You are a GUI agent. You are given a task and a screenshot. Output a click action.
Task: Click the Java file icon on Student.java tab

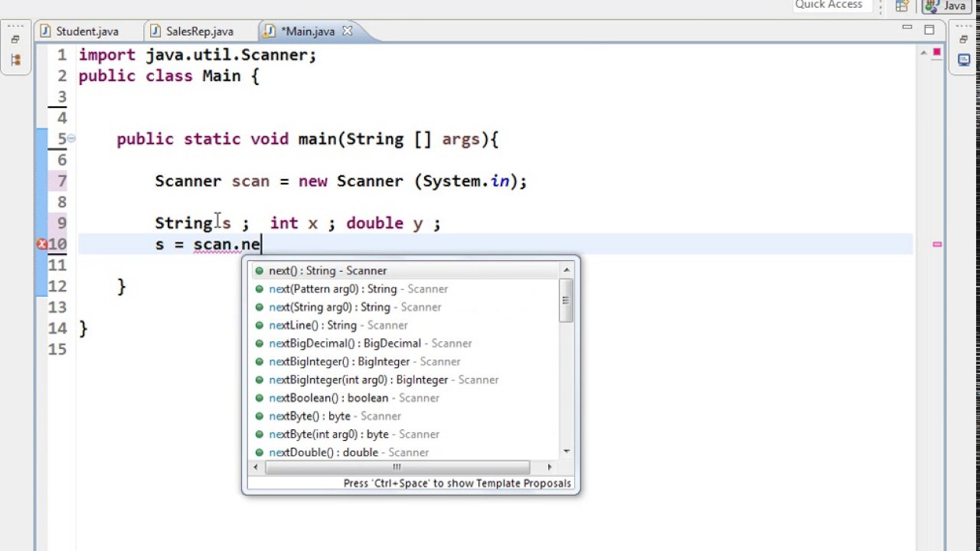[45, 31]
